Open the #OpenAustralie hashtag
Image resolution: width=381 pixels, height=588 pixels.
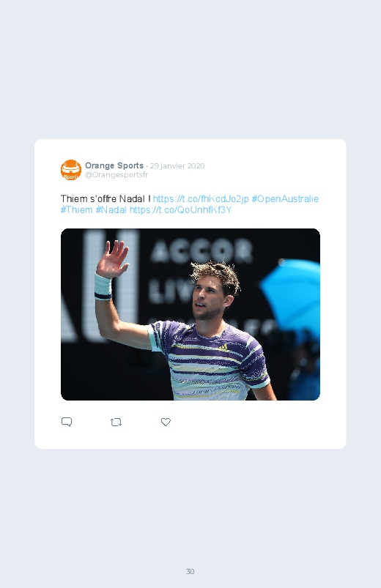tap(285, 198)
